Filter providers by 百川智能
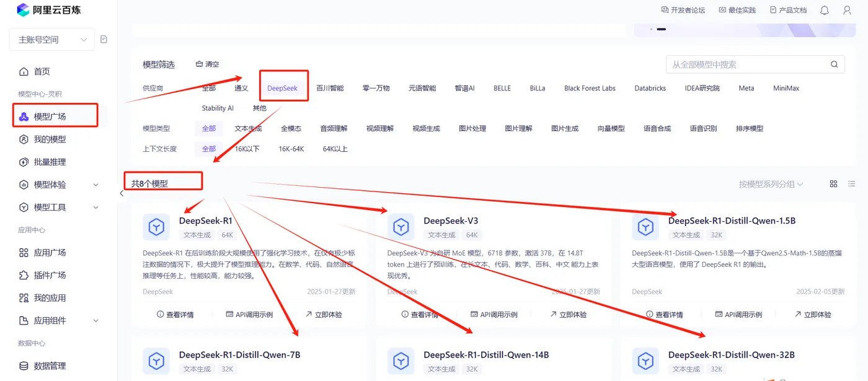The image size is (868, 381). [x=330, y=89]
